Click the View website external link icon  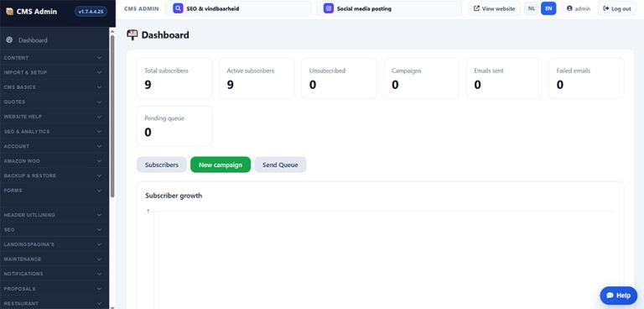click(x=476, y=8)
